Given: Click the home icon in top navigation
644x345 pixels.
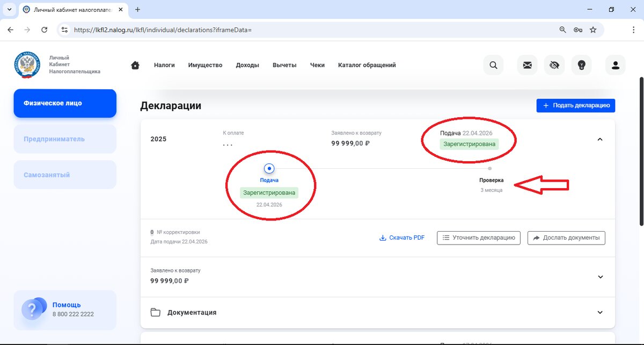Looking at the screenshot, I should tap(135, 64).
